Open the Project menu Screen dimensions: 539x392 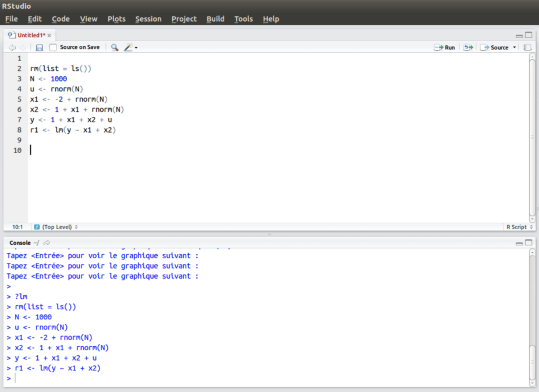[184, 19]
